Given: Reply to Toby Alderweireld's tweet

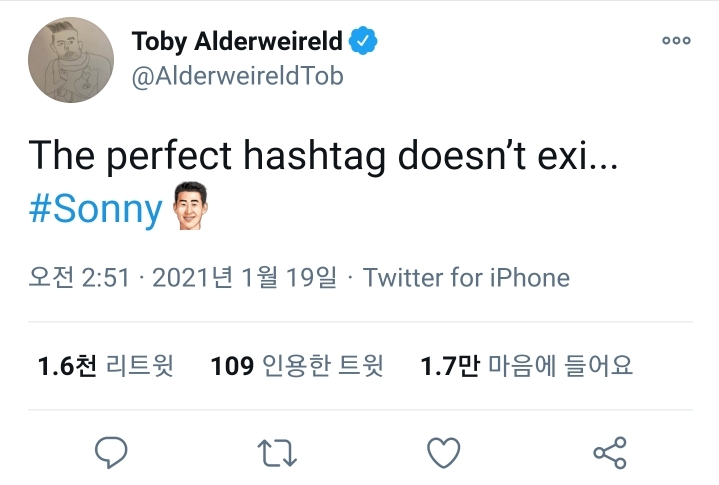Looking at the screenshot, I should coord(112,453).
